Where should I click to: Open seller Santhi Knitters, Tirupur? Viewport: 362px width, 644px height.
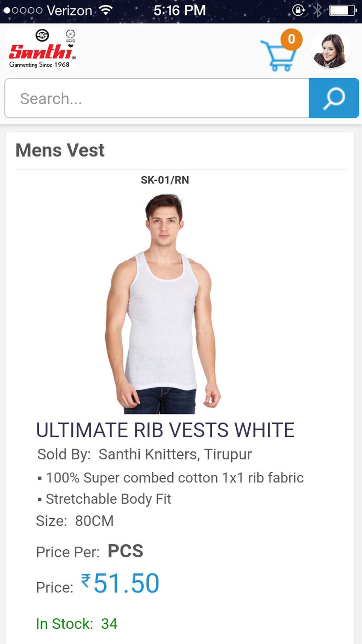pos(175,454)
